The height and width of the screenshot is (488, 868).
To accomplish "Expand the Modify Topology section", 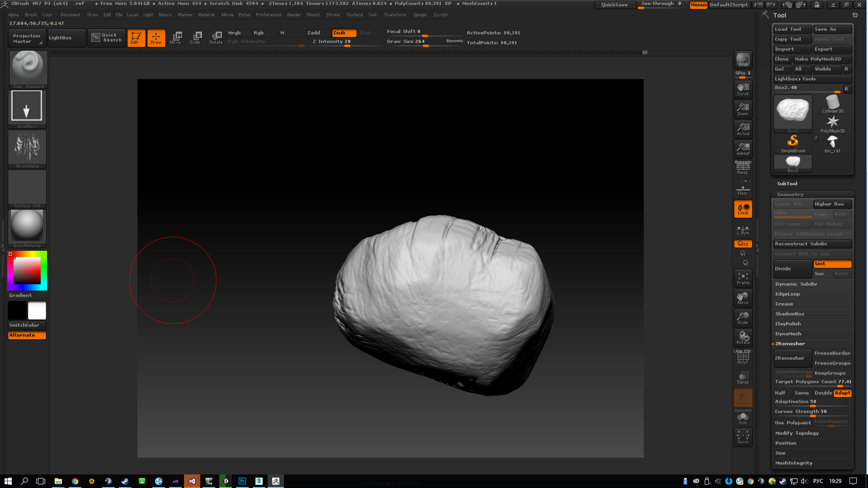I will (797, 433).
